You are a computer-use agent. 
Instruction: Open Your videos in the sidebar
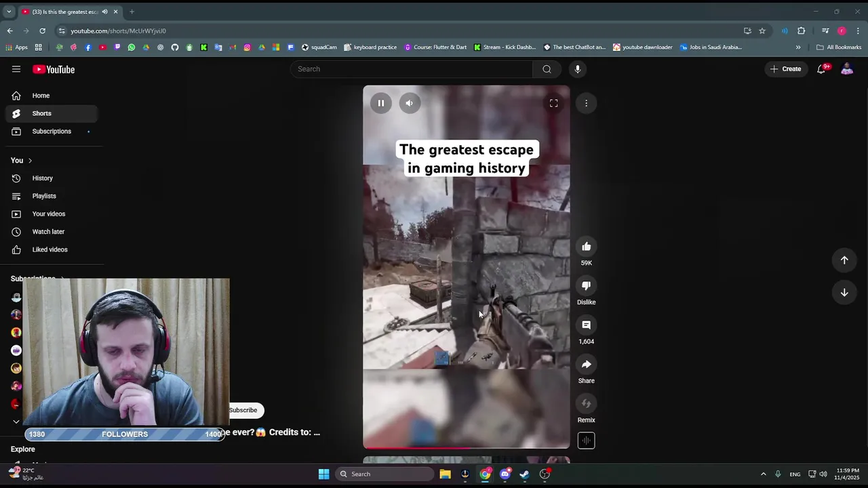click(52, 214)
